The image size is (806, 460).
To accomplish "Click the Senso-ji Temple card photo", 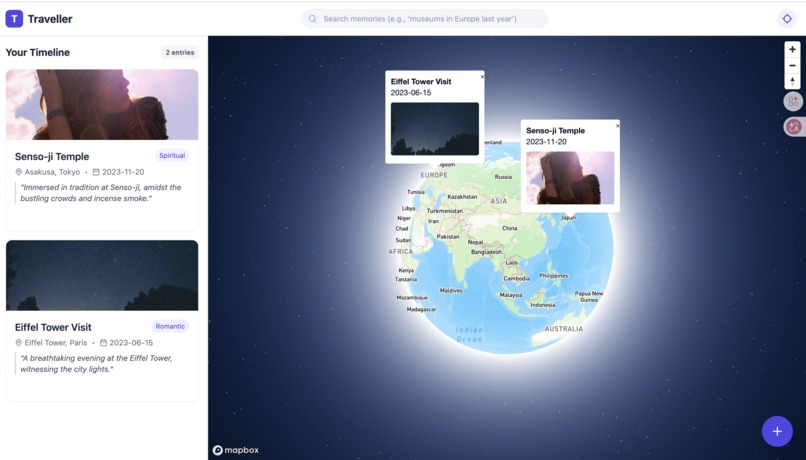I will click(x=102, y=105).
